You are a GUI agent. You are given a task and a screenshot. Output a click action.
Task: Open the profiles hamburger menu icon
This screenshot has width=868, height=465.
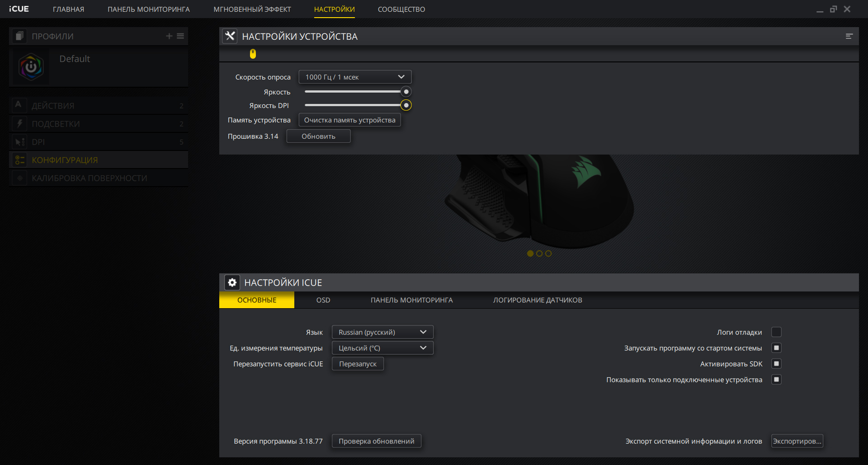180,36
